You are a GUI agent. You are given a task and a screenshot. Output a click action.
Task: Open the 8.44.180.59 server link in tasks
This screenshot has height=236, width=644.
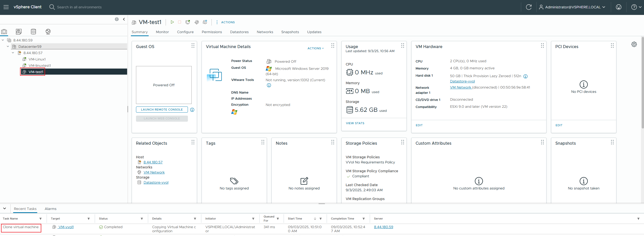pos(383,227)
